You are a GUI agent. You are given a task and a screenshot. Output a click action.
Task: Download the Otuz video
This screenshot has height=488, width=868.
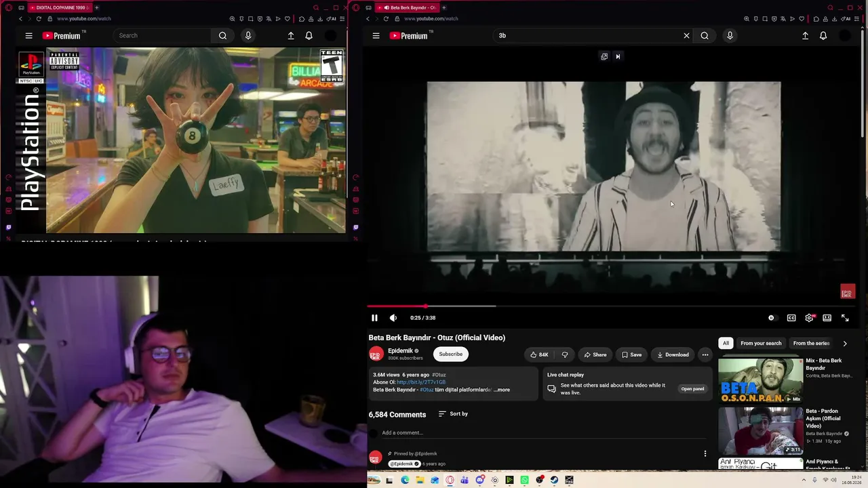pos(673,354)
